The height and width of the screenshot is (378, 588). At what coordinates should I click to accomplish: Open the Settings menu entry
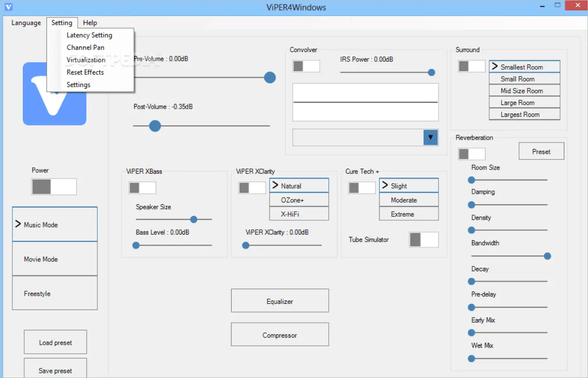tap(90, 85)
